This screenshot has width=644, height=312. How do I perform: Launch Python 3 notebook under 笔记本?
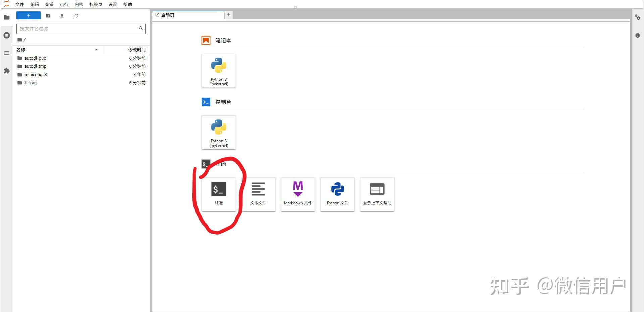(x=219, y=71)
